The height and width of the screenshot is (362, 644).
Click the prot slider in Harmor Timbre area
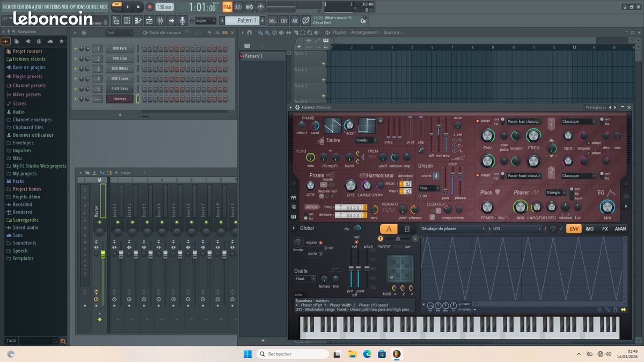click(411, 128)
